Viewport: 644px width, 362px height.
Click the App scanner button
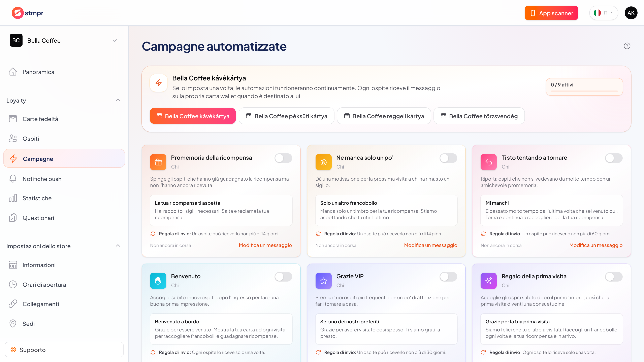coord(551,13)
